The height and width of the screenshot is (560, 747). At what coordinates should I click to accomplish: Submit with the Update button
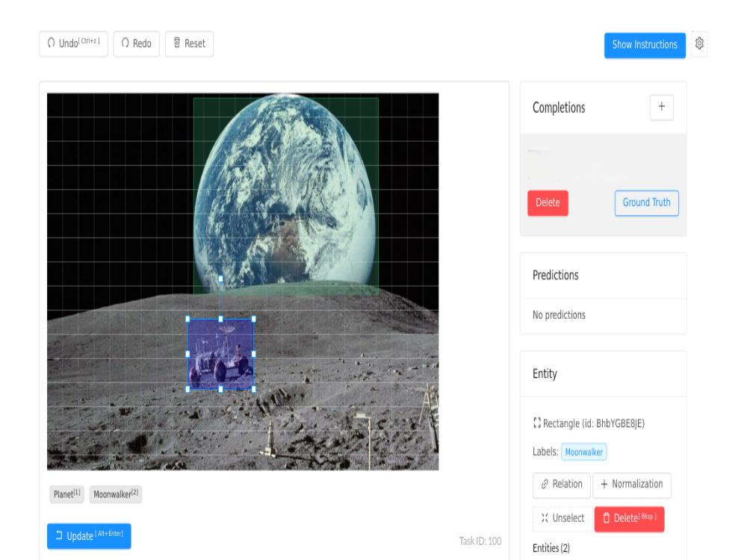89,535
